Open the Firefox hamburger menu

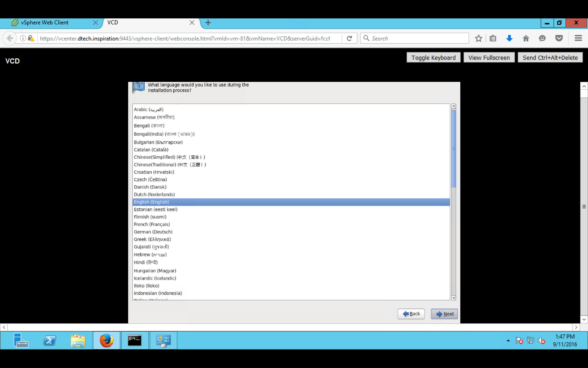(578, 38)
